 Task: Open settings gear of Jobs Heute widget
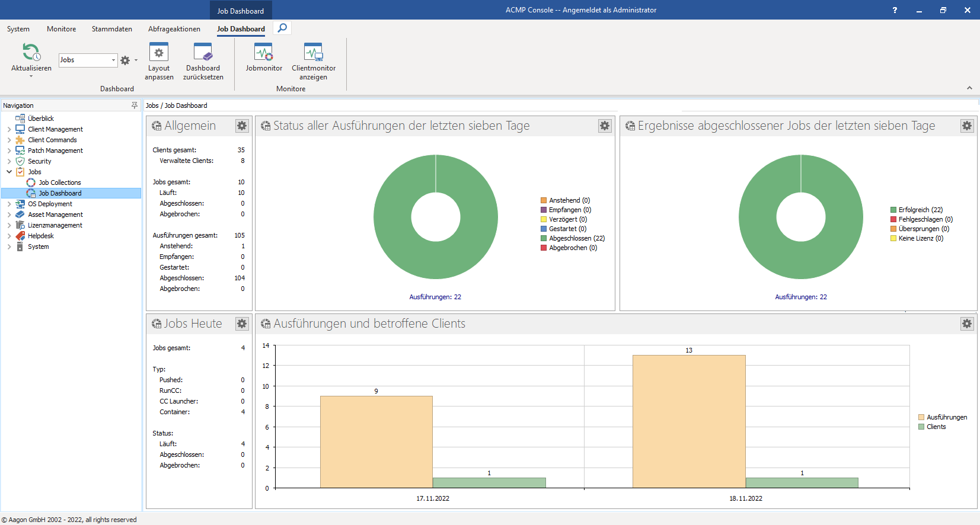point(242,324)
